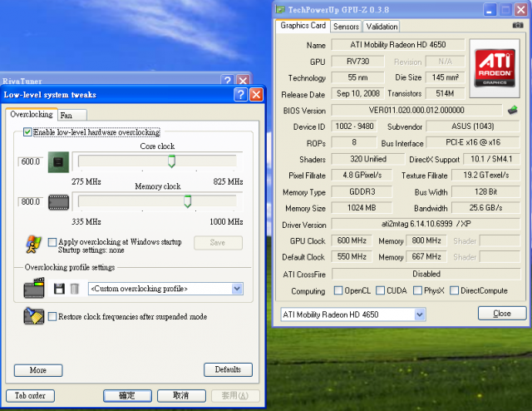
Task: Click the Tab order button
Action: tap(30, 396)
